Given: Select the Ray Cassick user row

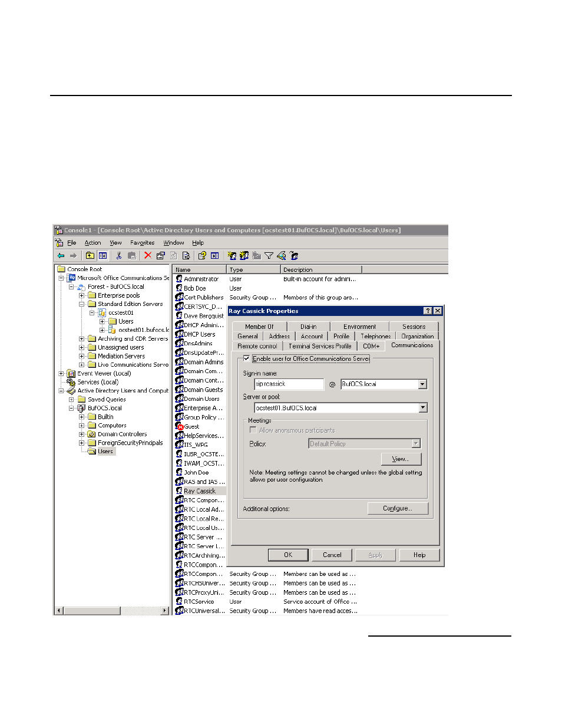Looking at the screenshot, I should pyautogui.click(x=200, y=491).
